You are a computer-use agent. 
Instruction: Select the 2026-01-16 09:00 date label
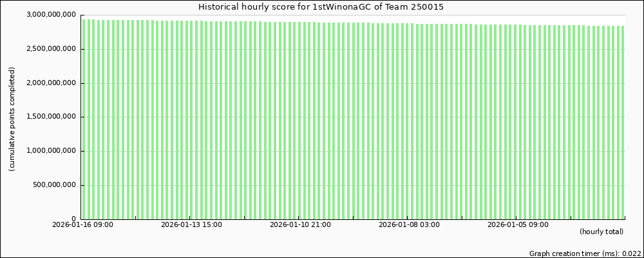82,225
